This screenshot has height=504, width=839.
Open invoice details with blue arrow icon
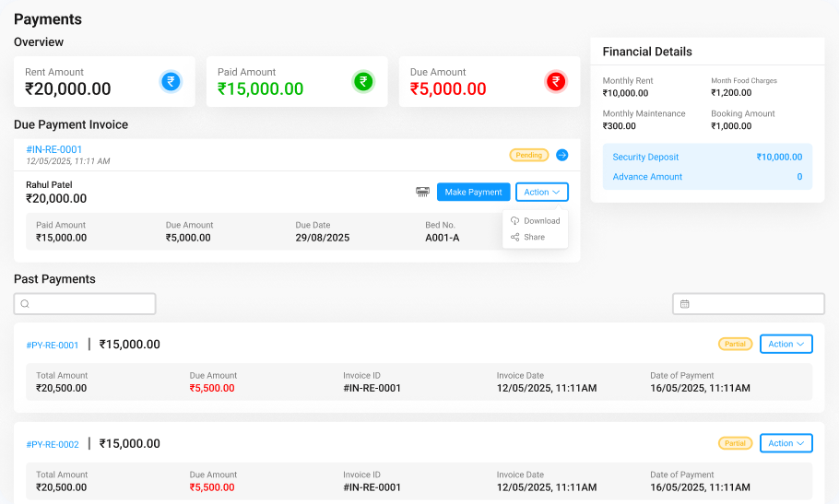(x=562, y=155)
